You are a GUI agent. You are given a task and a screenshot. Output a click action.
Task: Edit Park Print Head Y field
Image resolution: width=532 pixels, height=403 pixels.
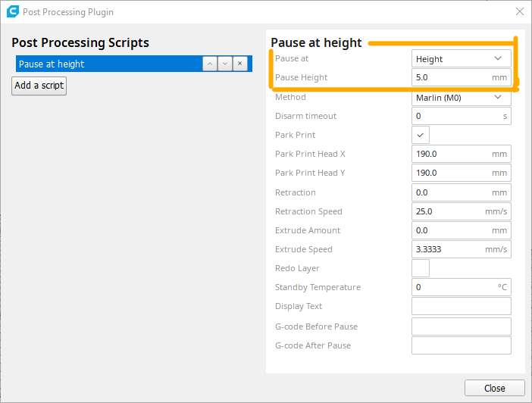pos(462,173)
